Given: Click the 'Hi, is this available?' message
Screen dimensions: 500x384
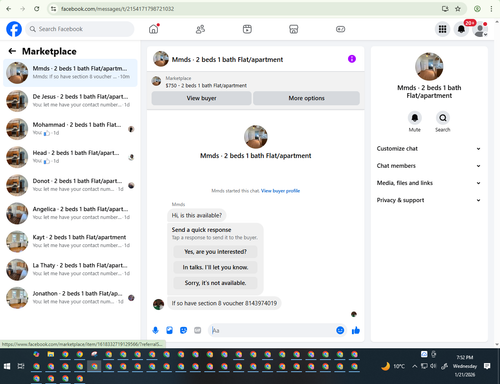Looking at the screenshot, I should click(197, 215).
